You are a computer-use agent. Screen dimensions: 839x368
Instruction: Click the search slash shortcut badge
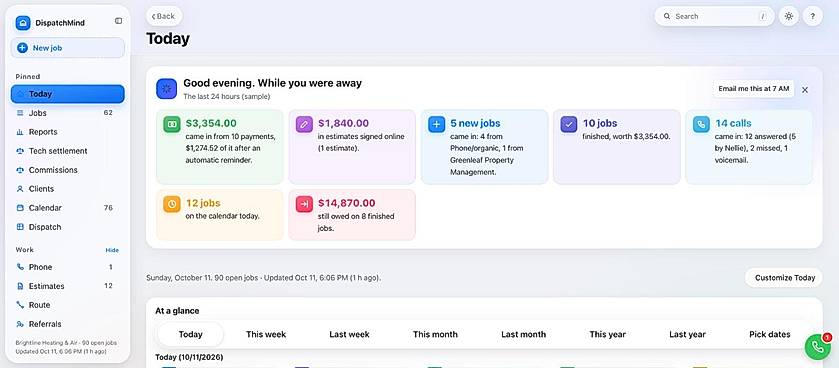pyautogui.click(x=762, y=17)
